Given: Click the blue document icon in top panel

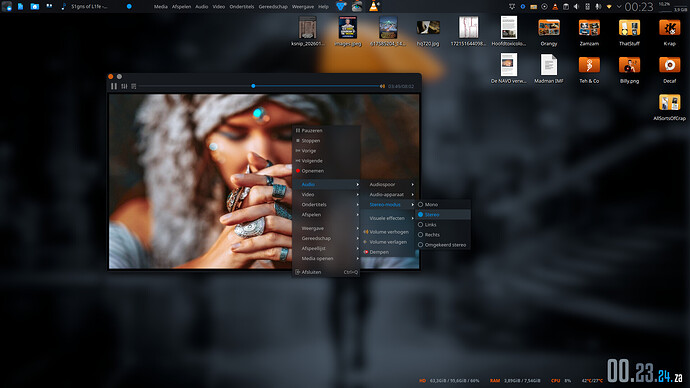Looking at the screenshot, I should [x=20, y=7].
